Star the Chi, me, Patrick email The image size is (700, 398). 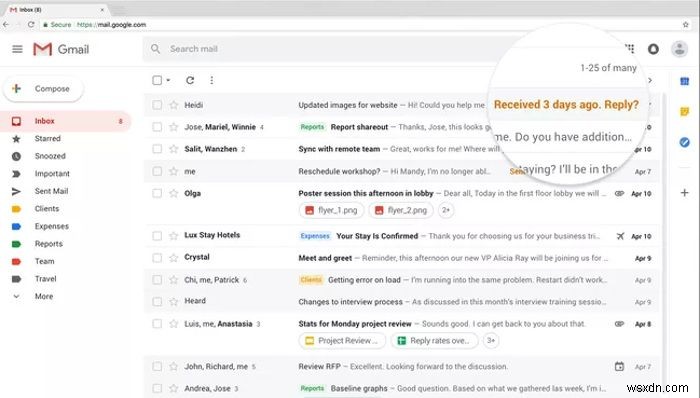coord(174,280)
